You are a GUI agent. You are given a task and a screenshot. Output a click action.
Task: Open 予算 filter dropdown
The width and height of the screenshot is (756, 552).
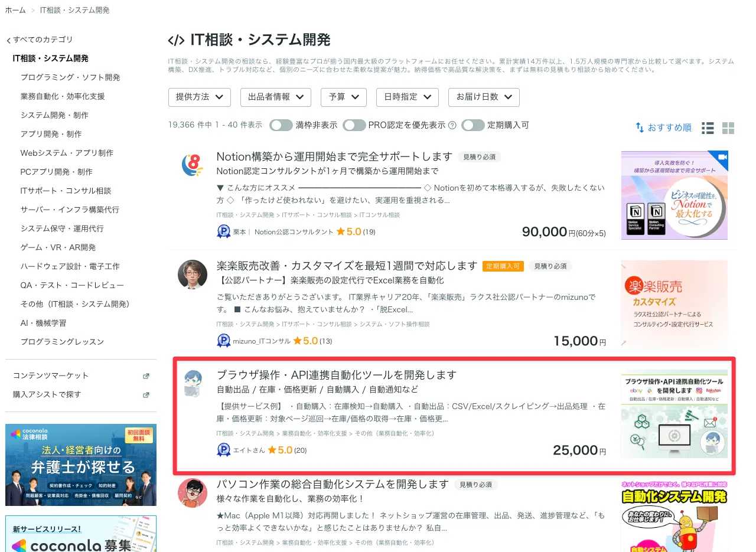[344, 97]
